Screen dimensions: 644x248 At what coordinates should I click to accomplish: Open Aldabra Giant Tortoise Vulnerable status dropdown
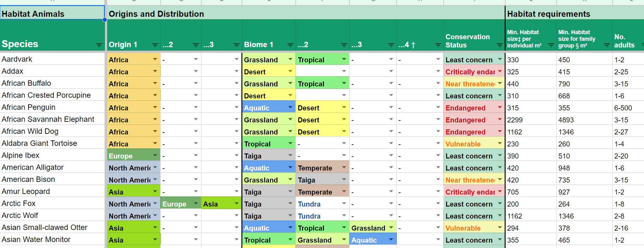click(500, 143)
